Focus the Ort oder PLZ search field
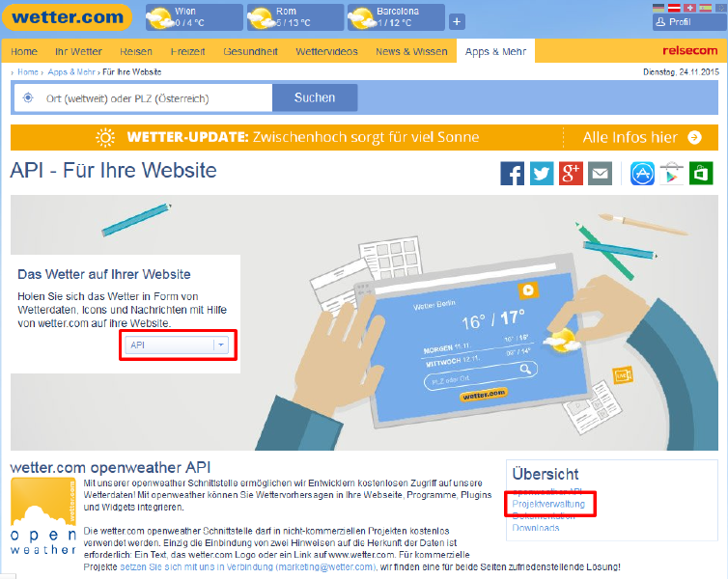Image resolution: width=728 pixels, height=579 pixels. pos(143,97)
